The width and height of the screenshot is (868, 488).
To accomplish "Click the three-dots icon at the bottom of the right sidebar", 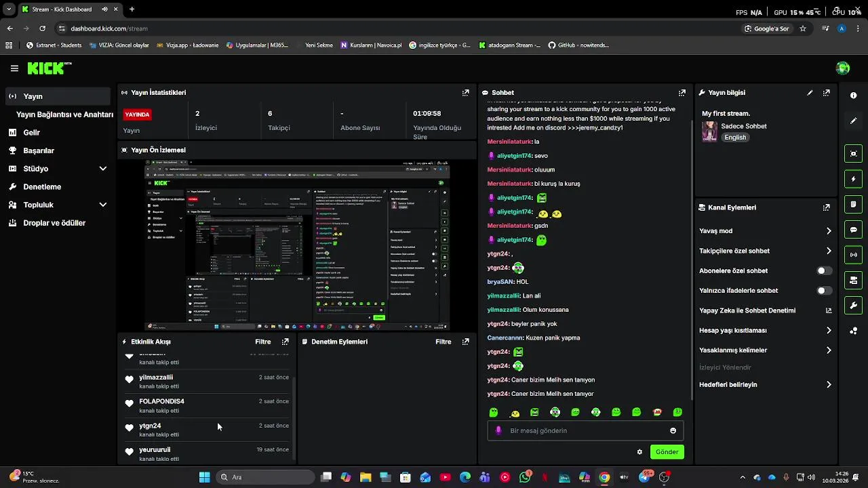I will point(854,331).
